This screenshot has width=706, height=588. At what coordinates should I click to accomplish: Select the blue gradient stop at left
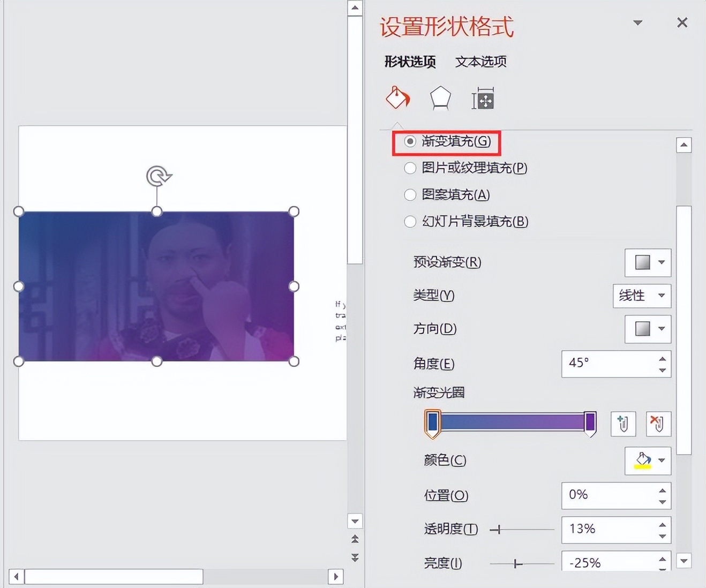click(x=433, y=424)
